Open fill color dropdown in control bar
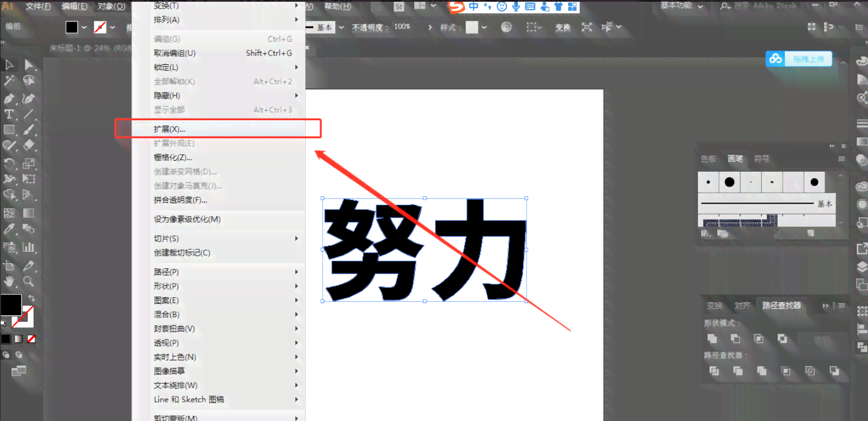This screenshot has height=421, width=868. pos(84,27)
